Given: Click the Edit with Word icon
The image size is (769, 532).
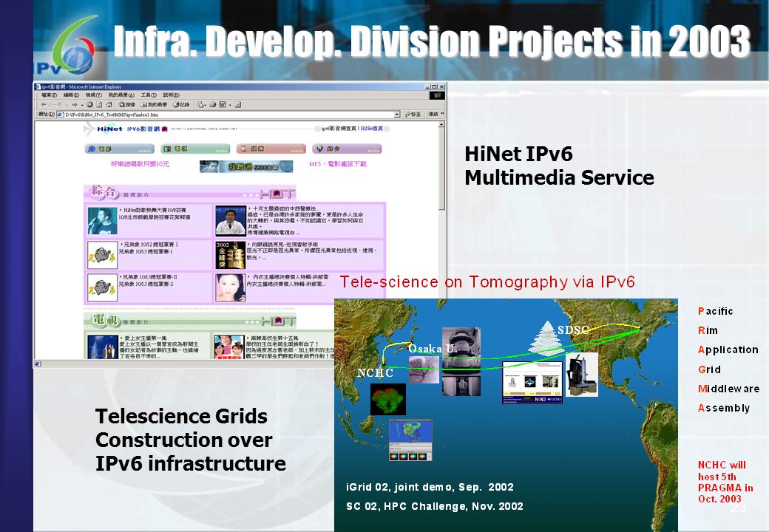Looking at the screenshot, I should tap(222, 104).
